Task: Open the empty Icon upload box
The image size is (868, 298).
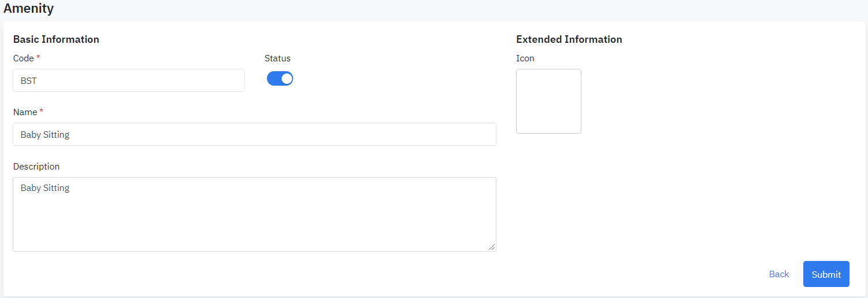Action: [548, 101]
